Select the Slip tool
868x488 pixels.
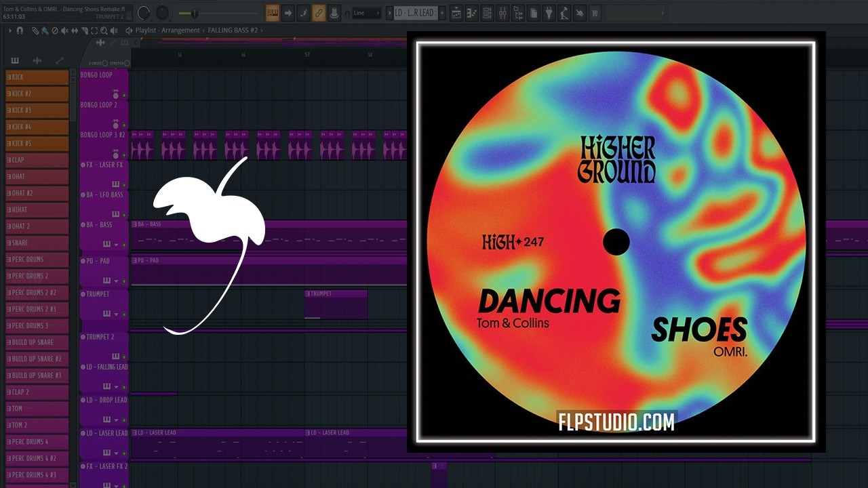point(75,30)
